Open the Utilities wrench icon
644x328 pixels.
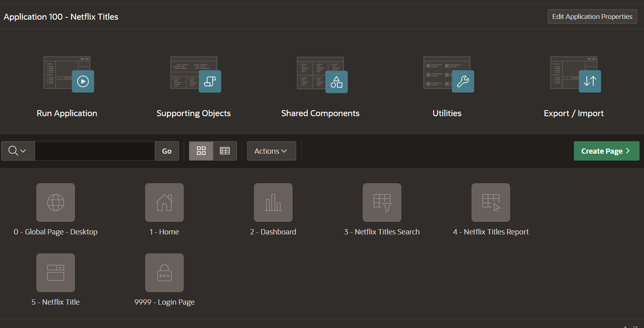click(x=449, y=74)
